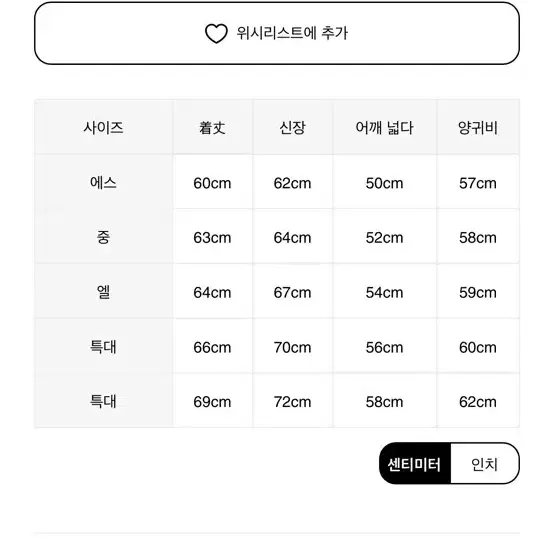Click the 62cm cell in last row
This screenshot has height=554, width=554.
click(478, 401)
